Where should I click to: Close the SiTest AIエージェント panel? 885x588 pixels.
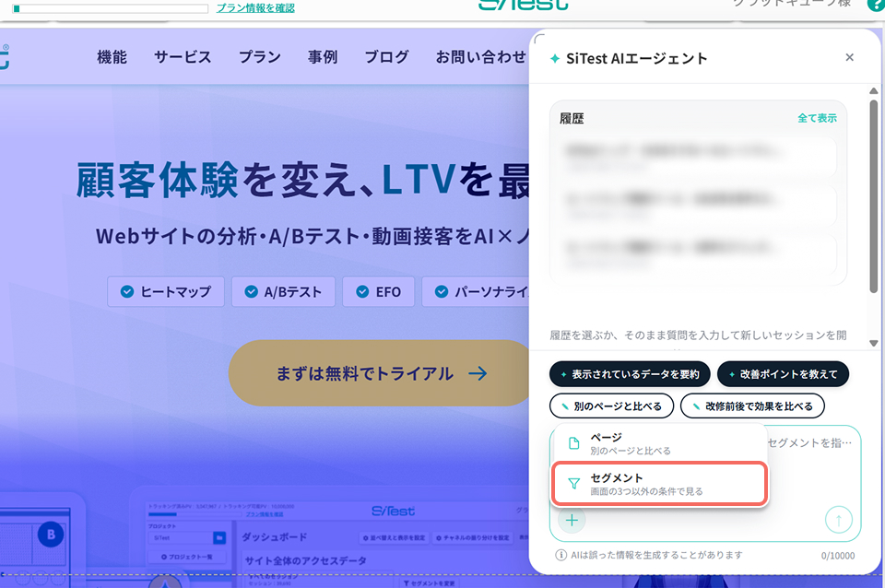pos(849,57)
